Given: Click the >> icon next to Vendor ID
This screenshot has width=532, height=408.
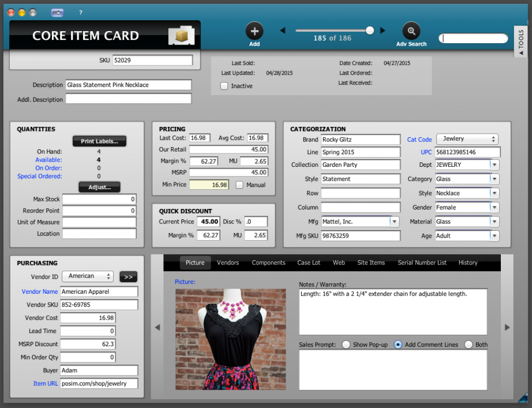Looking at the screenshot, I should [x=128, y=277].
